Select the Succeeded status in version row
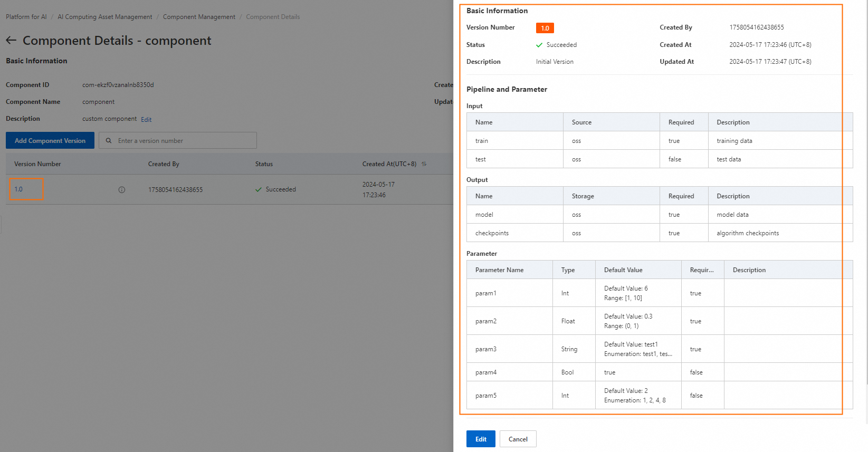 coord(275,189)
